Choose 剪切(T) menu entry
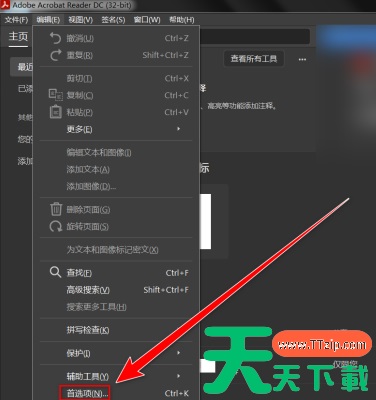 116,78
